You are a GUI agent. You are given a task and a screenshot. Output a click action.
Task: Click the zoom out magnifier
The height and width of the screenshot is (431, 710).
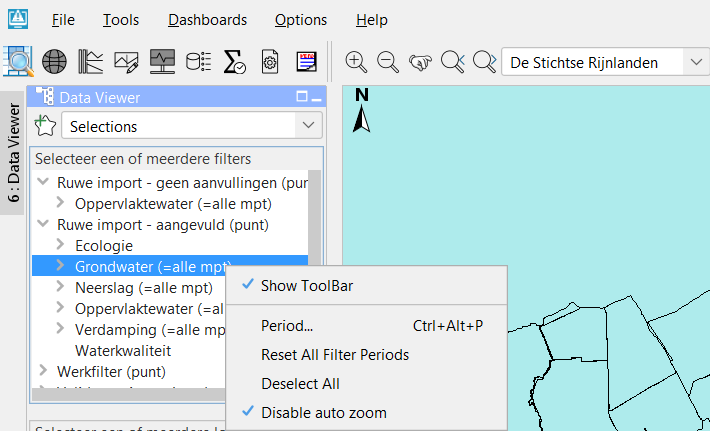388,62
